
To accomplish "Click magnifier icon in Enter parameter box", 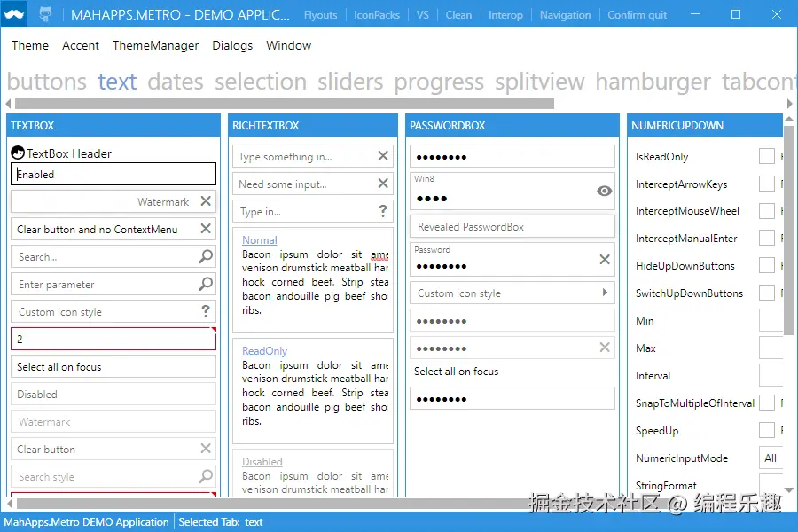I will pyautogui.click(x=206, y=284).
